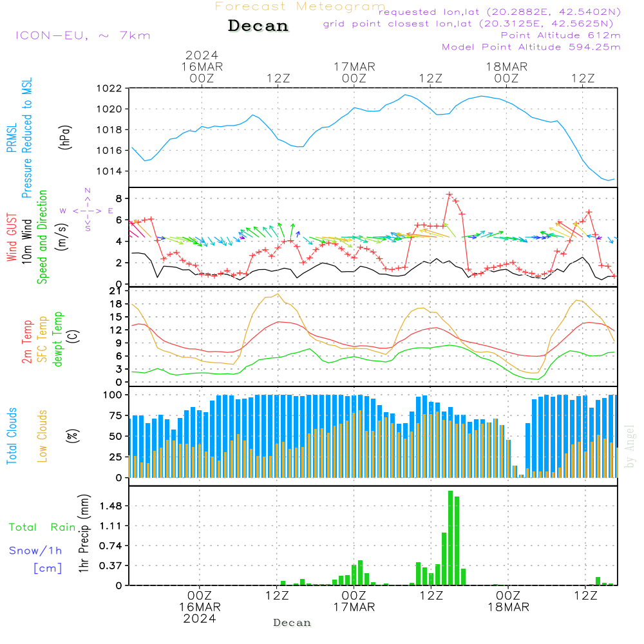Click the 'Decan' caption at bottom
This screenshot has height=644, width=644.
(x=292, y=623)
